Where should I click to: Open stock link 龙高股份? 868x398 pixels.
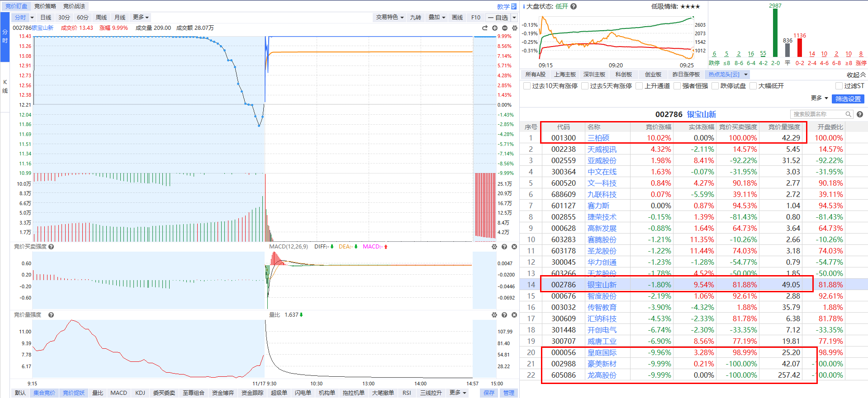coord(602,375)
